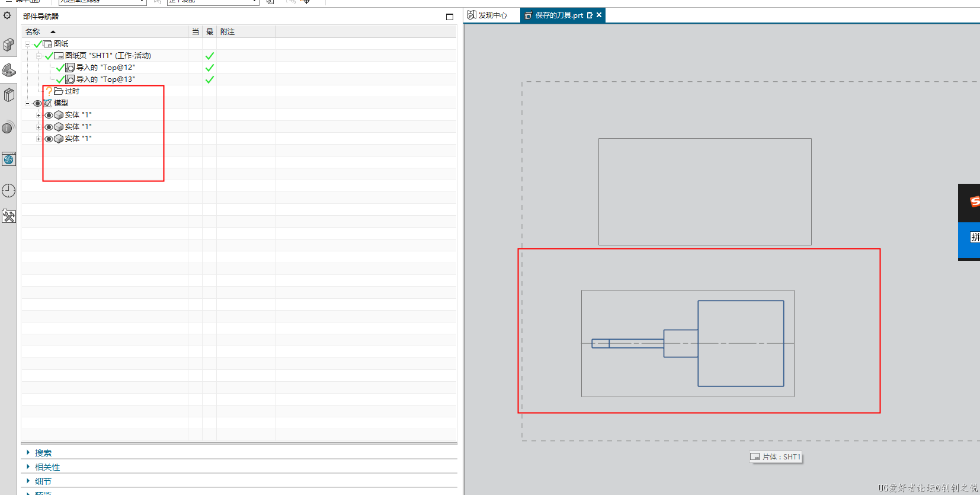Open the resource bar options gear
This screenshot has width=980, height=495.
tap(7, 15)
